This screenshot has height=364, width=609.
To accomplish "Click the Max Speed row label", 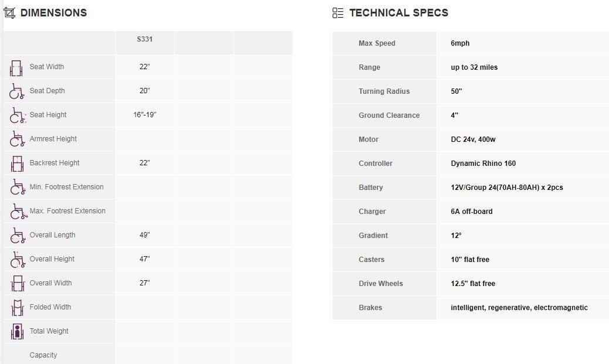I will (x=377, y=43).
